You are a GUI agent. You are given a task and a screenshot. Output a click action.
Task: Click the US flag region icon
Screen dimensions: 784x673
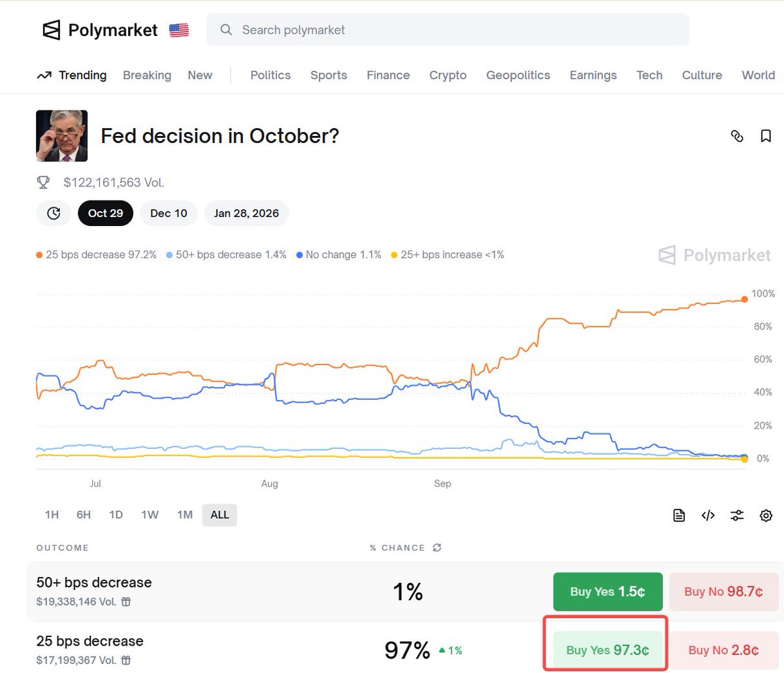179,30
